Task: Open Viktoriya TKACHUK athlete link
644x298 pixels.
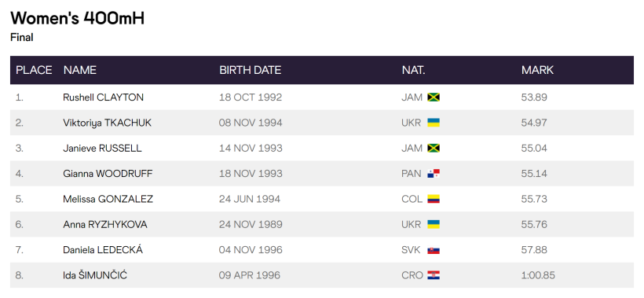Action: coord(107,123)
